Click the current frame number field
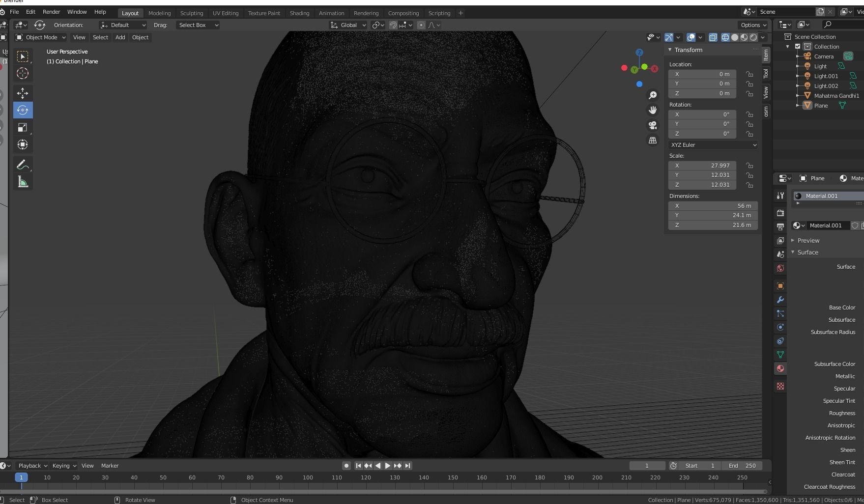This screenshot has width=864, height=504. click(647, 466)
